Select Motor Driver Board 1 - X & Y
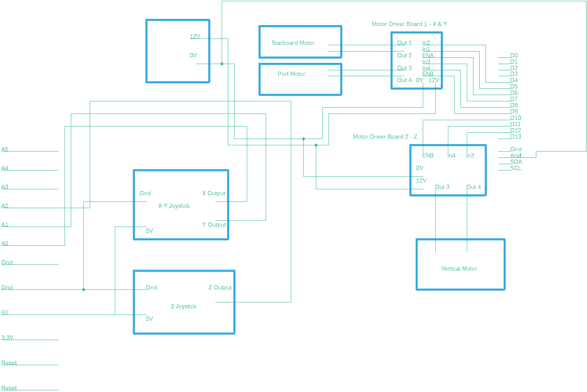This screenshot has width=587, height=392. tap(416, 61)
